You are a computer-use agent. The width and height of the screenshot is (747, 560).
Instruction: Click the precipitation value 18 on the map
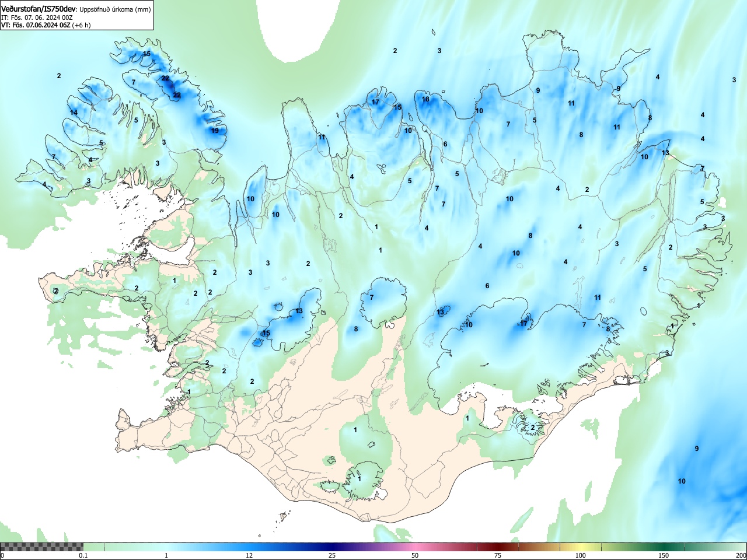[425, 99]
